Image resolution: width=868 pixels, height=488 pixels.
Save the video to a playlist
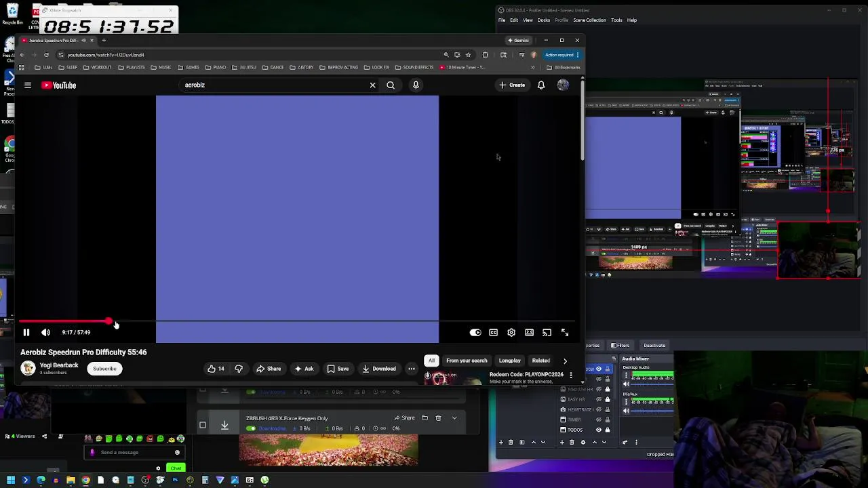tap(338, 369)
